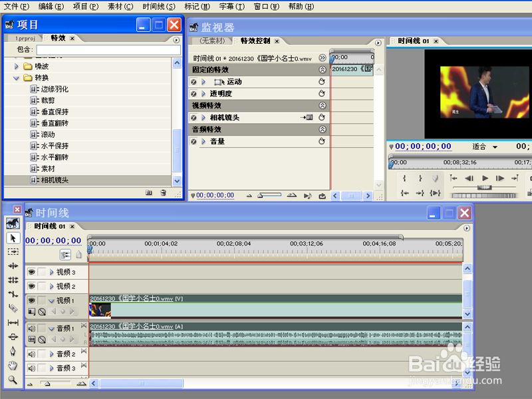Expand Motion effect properties
This screenshot has width=532, height=399.
tap(203, 82)
